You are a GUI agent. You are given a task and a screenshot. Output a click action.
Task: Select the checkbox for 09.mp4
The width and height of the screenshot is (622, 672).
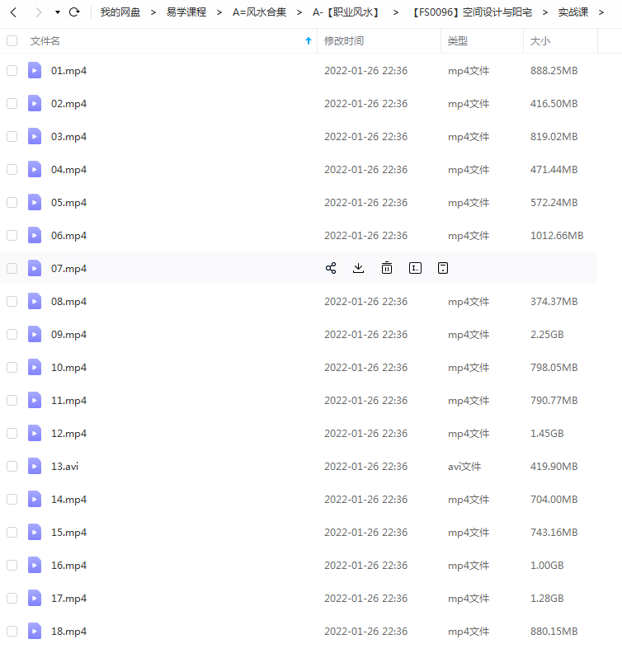tap(12, 335)
